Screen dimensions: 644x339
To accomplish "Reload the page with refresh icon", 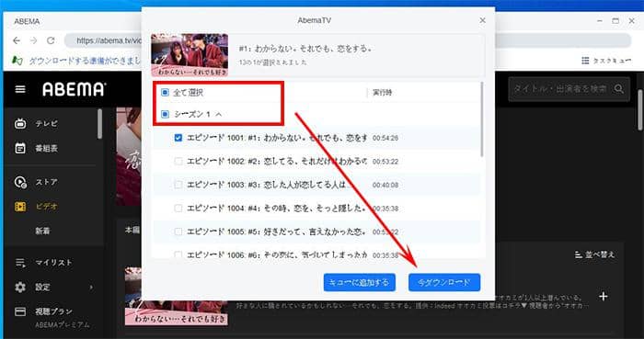I will point(51,40).
